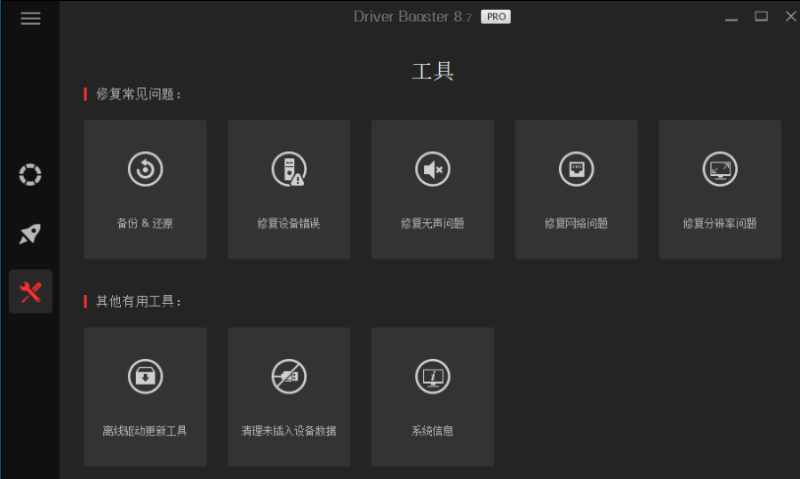The image size is (800, 479).
Task: Click the system information monitor icon
Action: (x=433, y=376)
